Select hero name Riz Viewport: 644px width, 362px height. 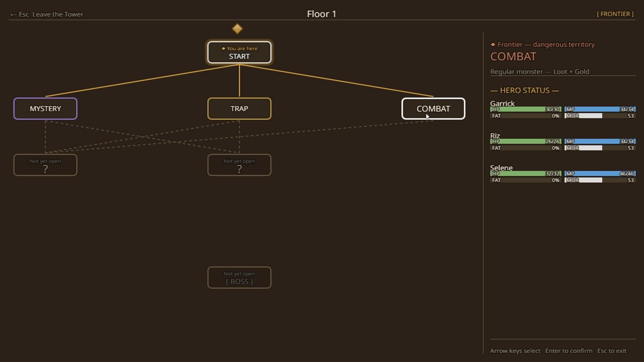pyautogui.click(x=495, y=135)
